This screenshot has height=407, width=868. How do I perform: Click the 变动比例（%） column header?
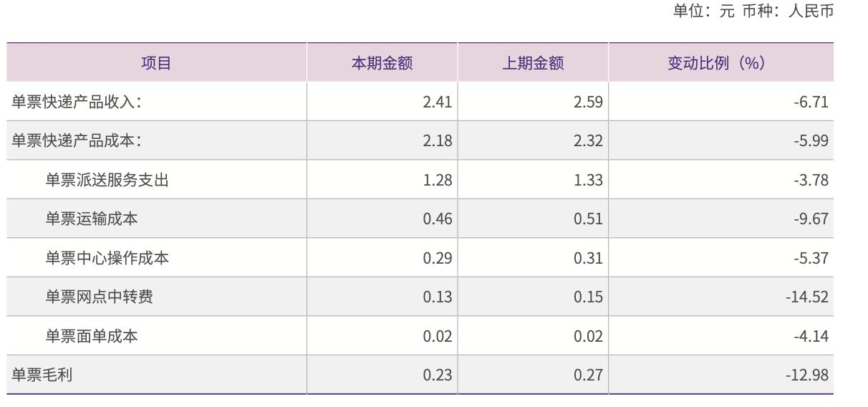(x=717, y=63)
